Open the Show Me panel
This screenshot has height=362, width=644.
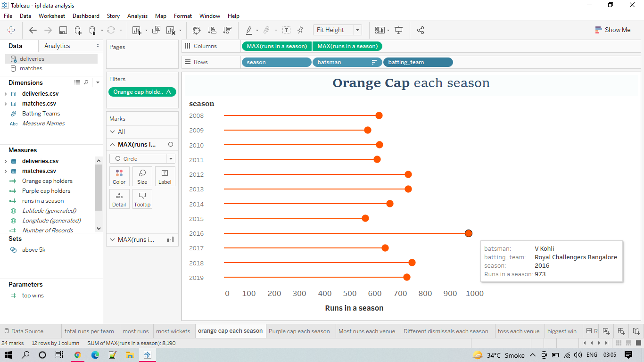(x=613, y=30)
